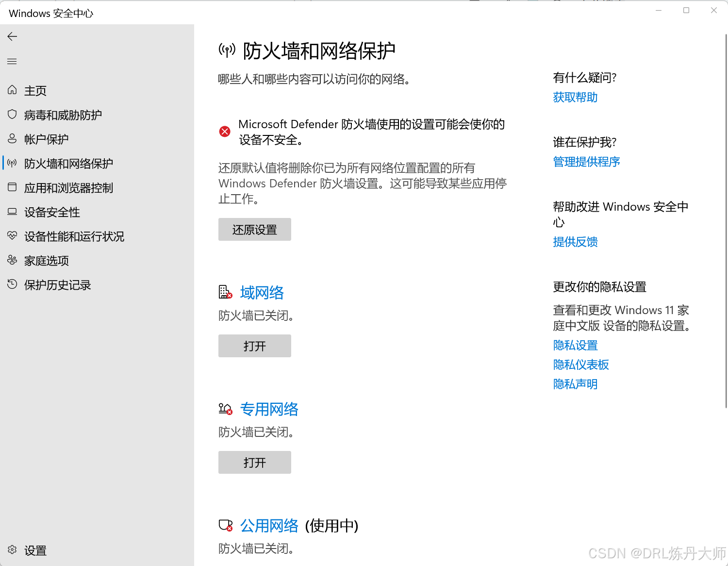Click the person icon for 帐户保护

(x=12, y=138)
